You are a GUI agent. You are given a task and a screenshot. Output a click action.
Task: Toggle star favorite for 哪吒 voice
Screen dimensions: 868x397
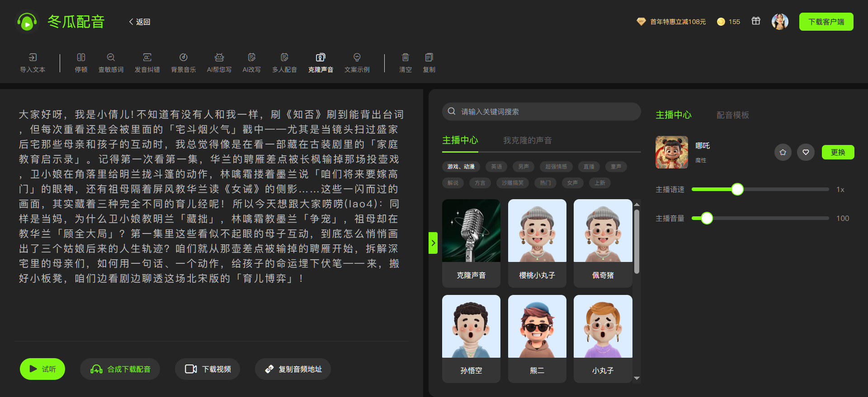coord(783,152)
